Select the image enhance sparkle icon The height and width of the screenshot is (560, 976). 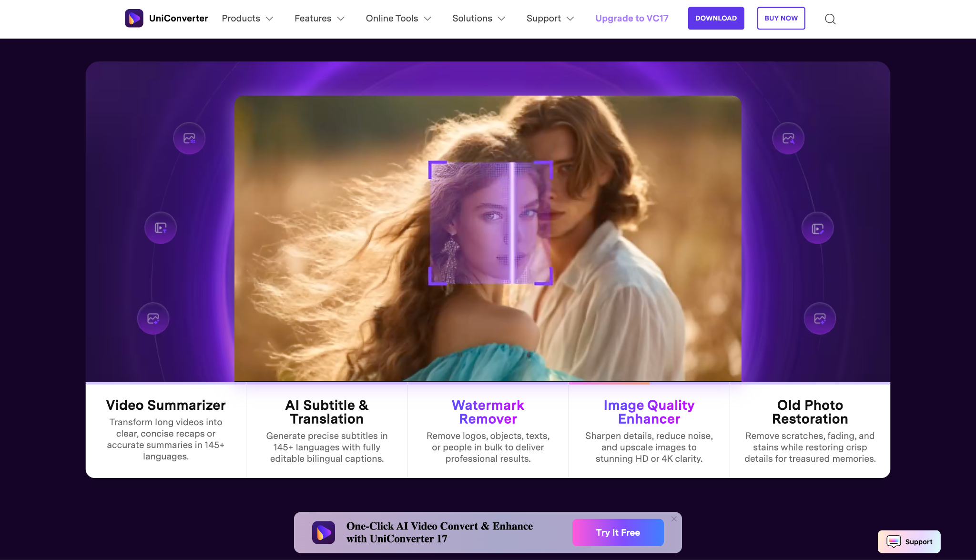153,318
